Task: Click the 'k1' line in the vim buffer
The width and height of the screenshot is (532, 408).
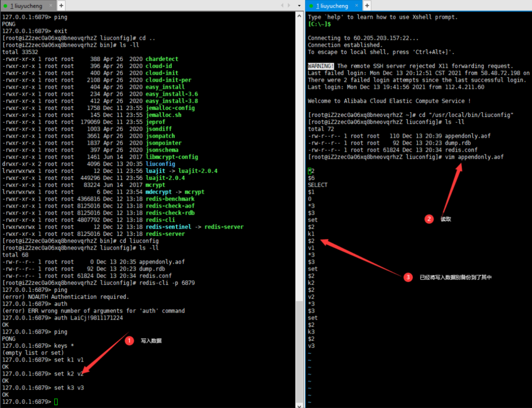Action: tap(311, 234)
